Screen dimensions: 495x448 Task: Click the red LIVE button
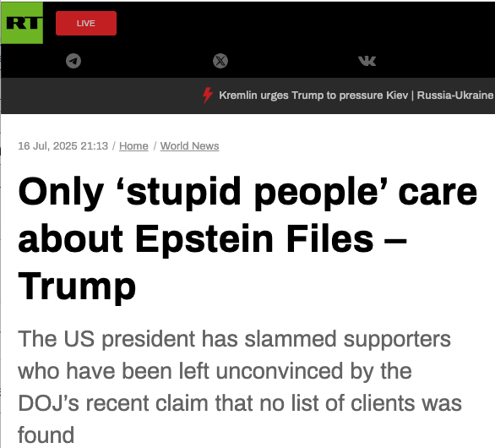(x=86, y=23)
